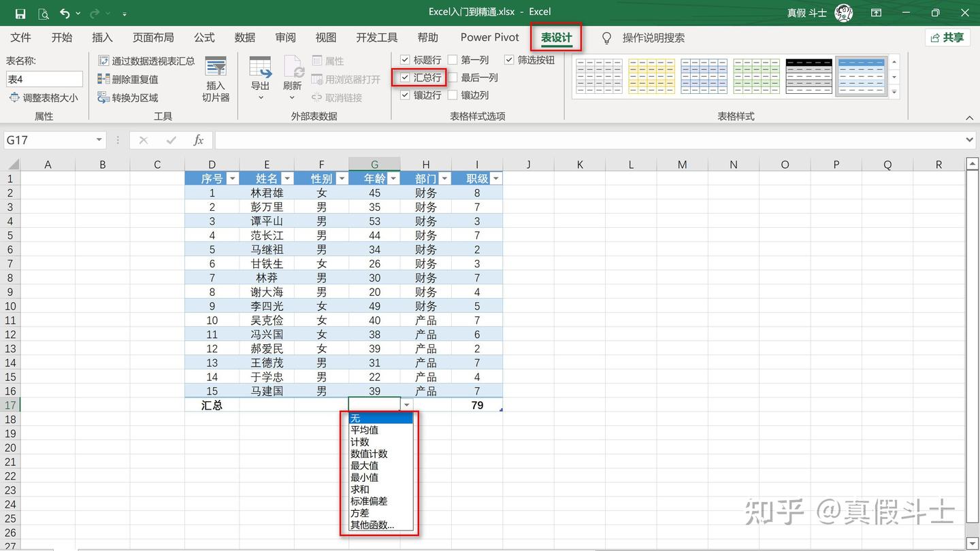Open the filter dropdown for 姓名 column
The height and width of the screenshot is (551, 980).
click(x=287, y=179)
